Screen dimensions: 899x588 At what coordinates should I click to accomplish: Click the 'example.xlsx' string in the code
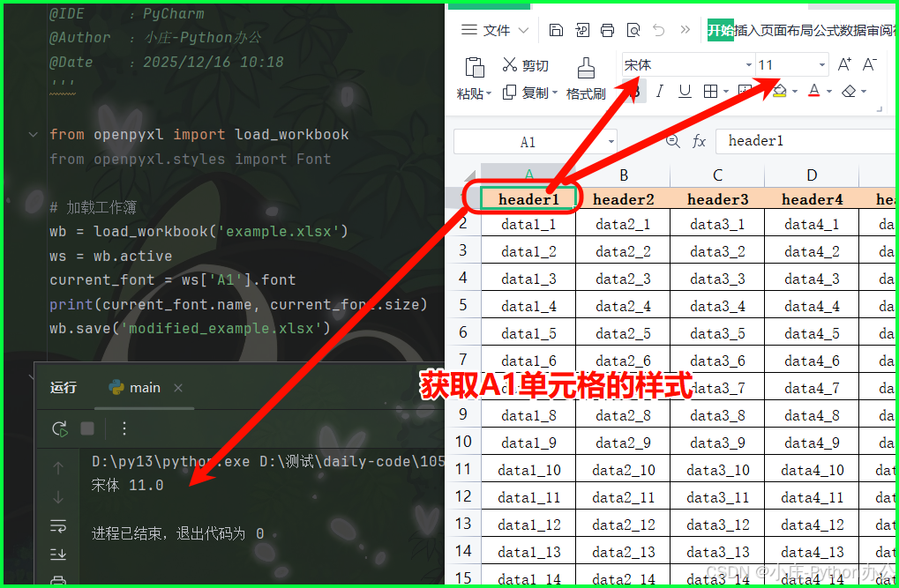(279, 232)
